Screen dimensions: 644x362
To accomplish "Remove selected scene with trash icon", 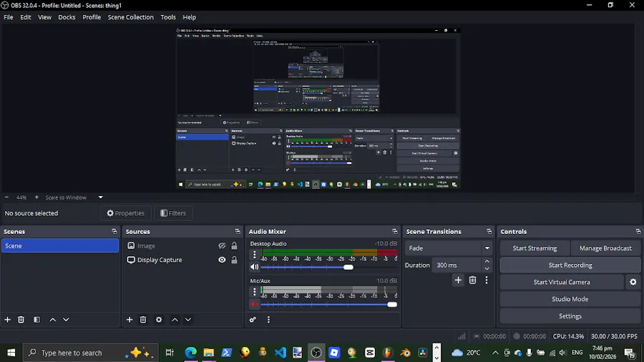I will point(21,319).
